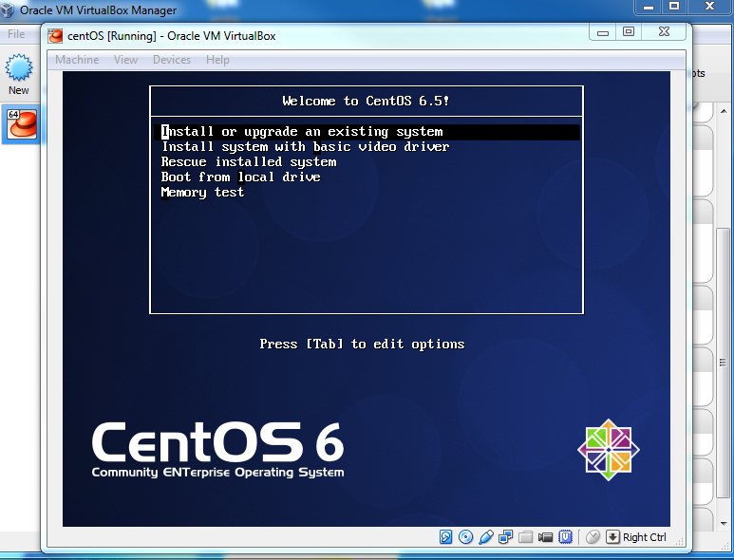
Task: Click 'Press [Tab] to edit options' text
Action: click(x=362, y=344)
